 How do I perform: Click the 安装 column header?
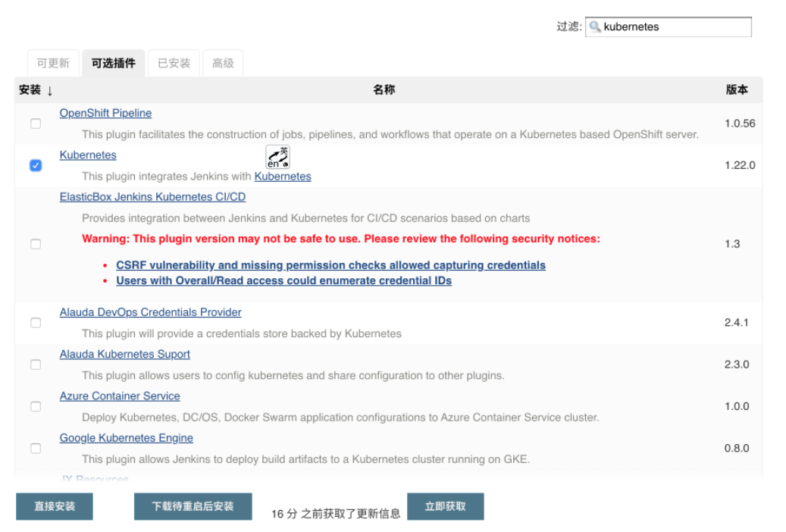pos(30,89)
